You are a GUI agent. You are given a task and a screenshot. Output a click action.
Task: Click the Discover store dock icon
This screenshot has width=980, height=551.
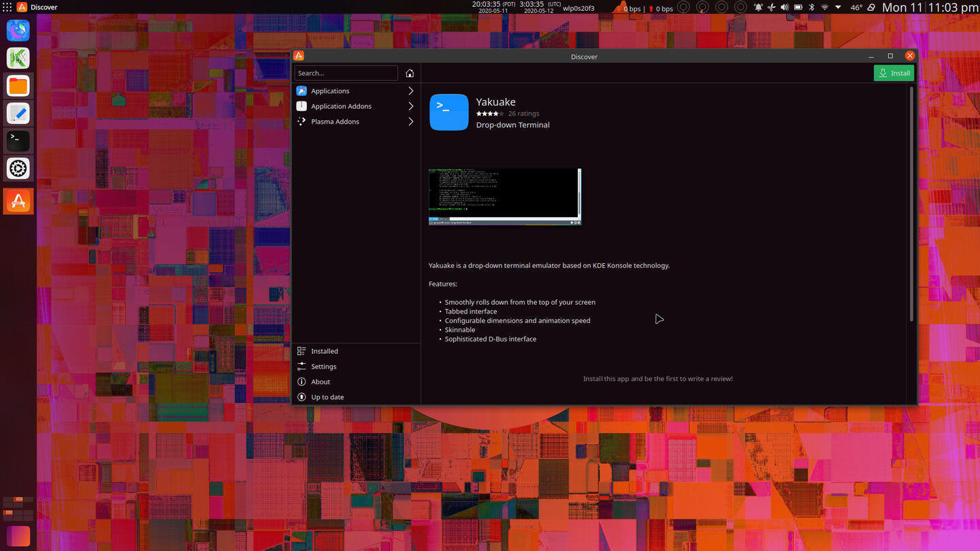[x=18, y=201]
